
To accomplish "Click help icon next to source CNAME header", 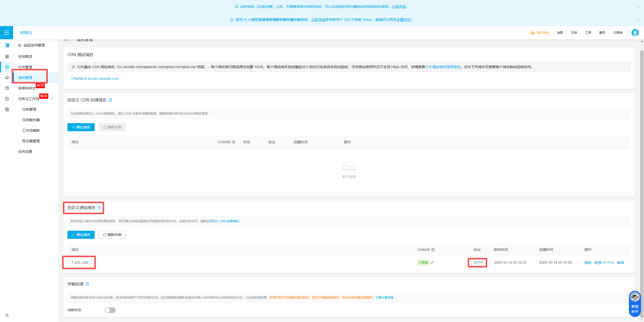I will 433,250.
